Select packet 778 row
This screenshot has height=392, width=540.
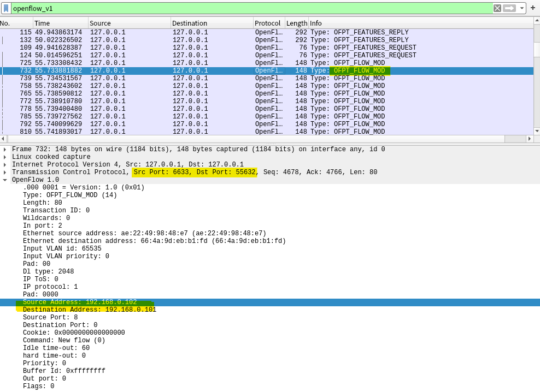(x=267, y=109)
